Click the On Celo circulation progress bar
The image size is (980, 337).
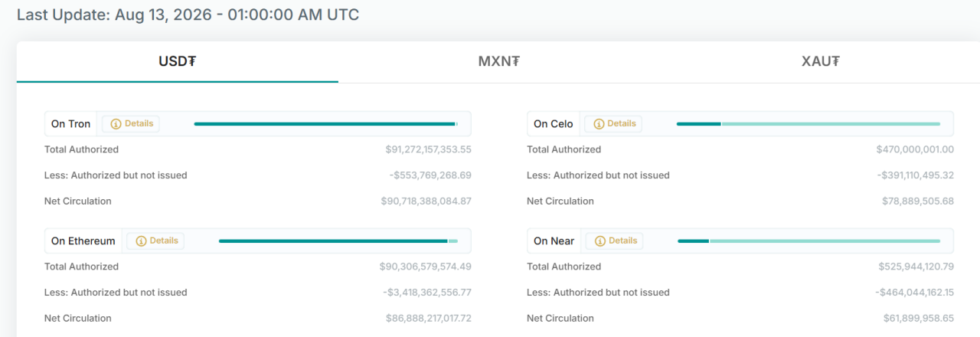[x=808, y=124]
